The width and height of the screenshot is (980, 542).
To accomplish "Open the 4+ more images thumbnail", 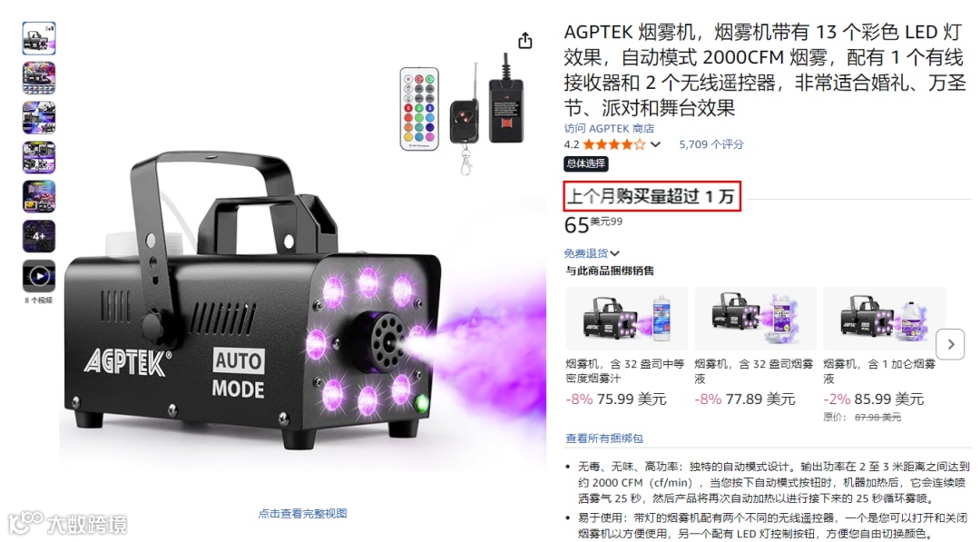I will click(39, 236).
